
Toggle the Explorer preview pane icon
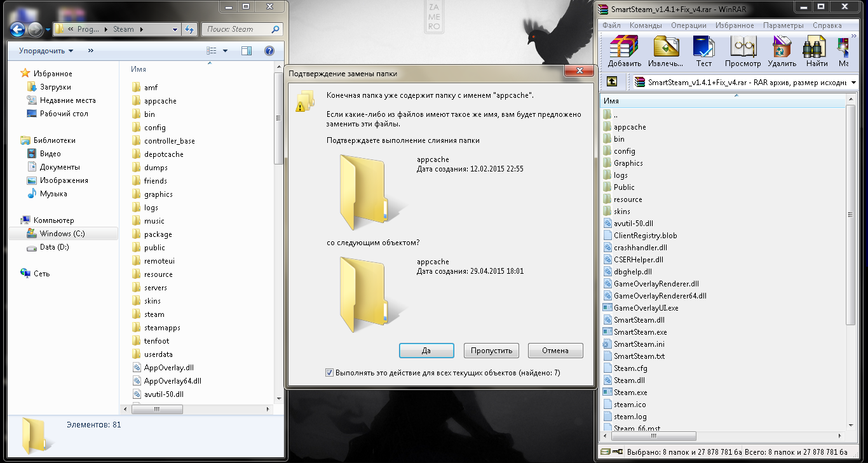tap(247, 51)
